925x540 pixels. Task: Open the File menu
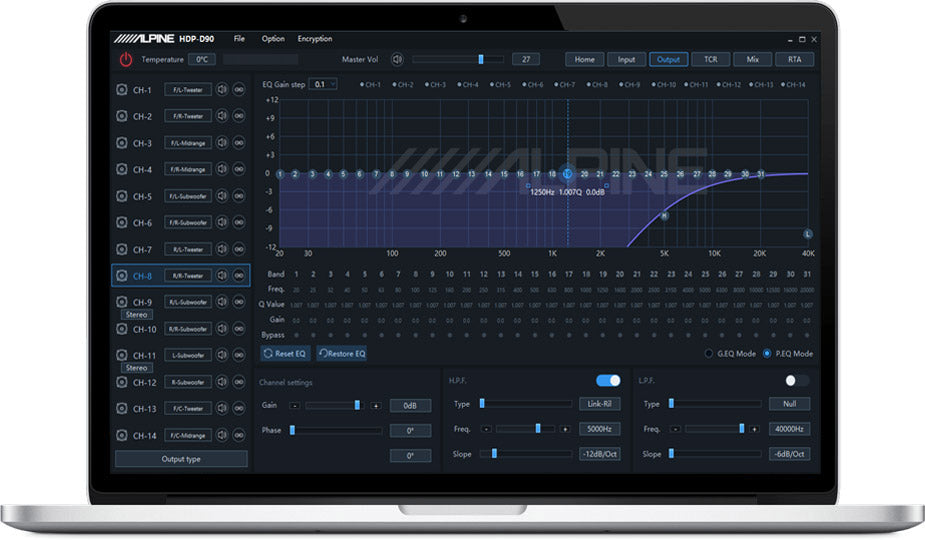click(x=239, y=39)
